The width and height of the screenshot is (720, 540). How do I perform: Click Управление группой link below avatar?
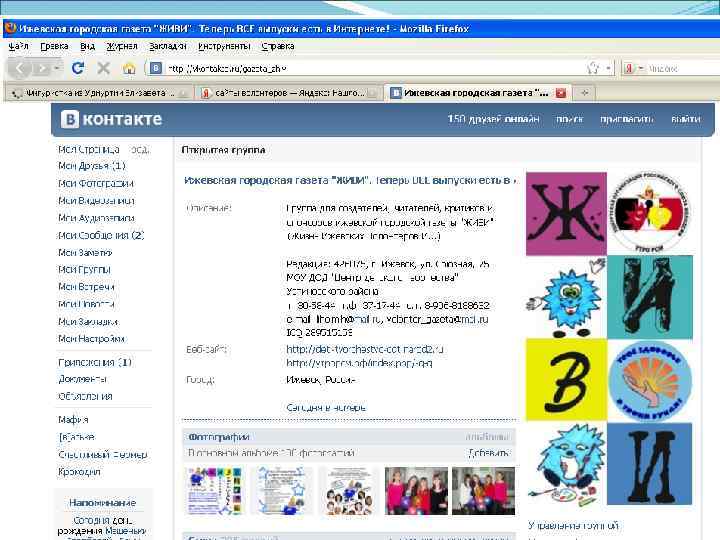[x=574, y=525]
